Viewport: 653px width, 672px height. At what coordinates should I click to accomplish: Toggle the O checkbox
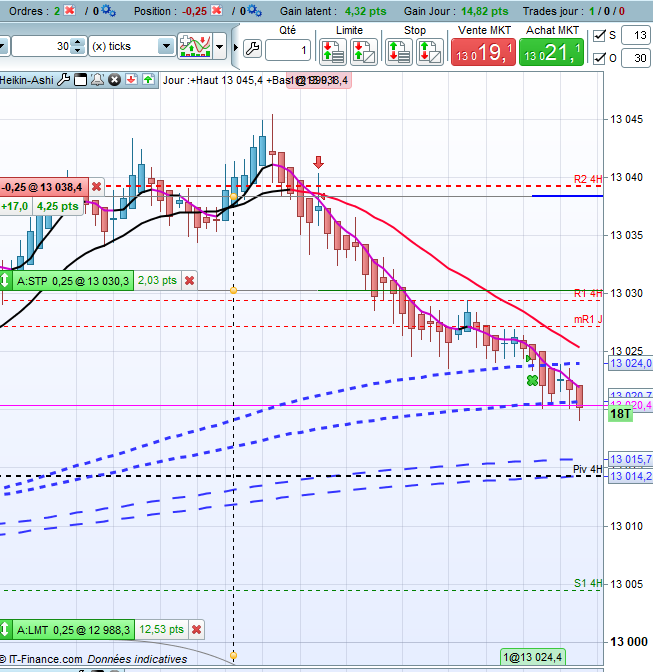tap(599, 58)
